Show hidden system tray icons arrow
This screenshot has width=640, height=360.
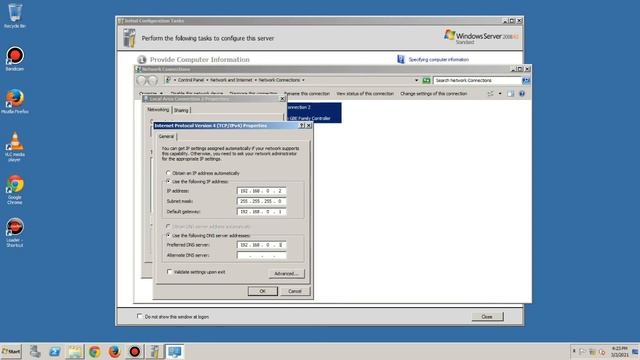point(574,351)
